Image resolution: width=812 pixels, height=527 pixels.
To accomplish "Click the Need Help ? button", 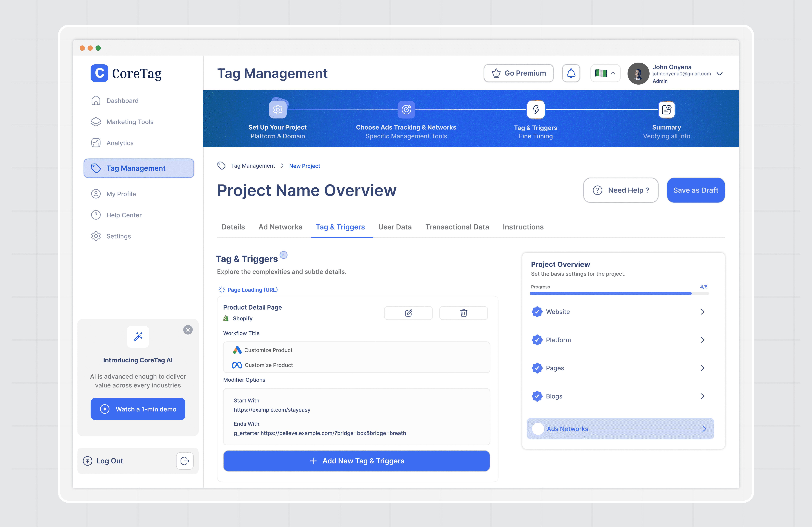I will [621, 190].
